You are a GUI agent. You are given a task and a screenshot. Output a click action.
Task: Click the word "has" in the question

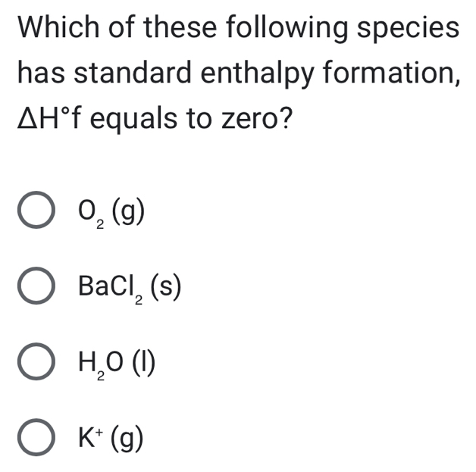coord(39,74)
